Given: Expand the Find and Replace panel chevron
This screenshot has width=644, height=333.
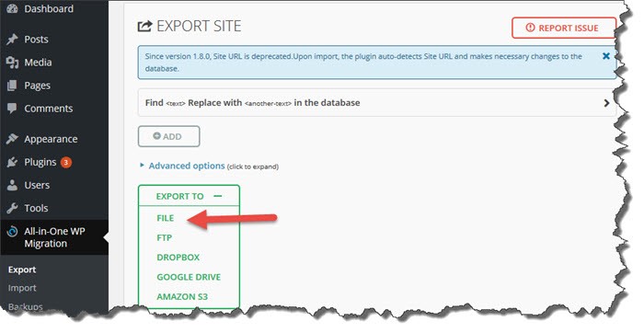Looking at the screenshot, I should pos(606,103).
